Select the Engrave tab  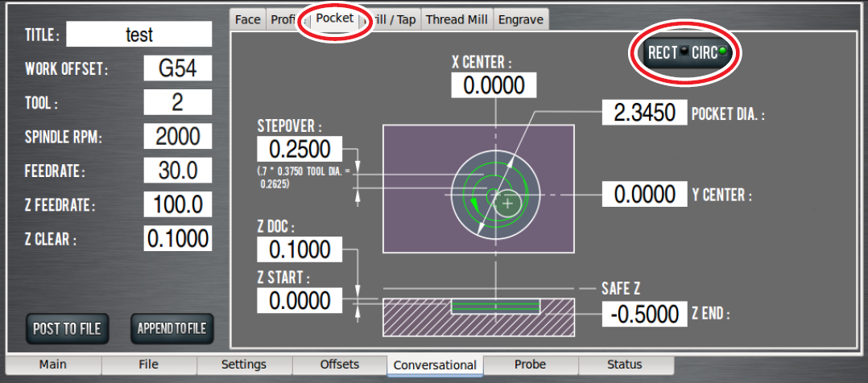pyautogui.click(x=521, y=19)
